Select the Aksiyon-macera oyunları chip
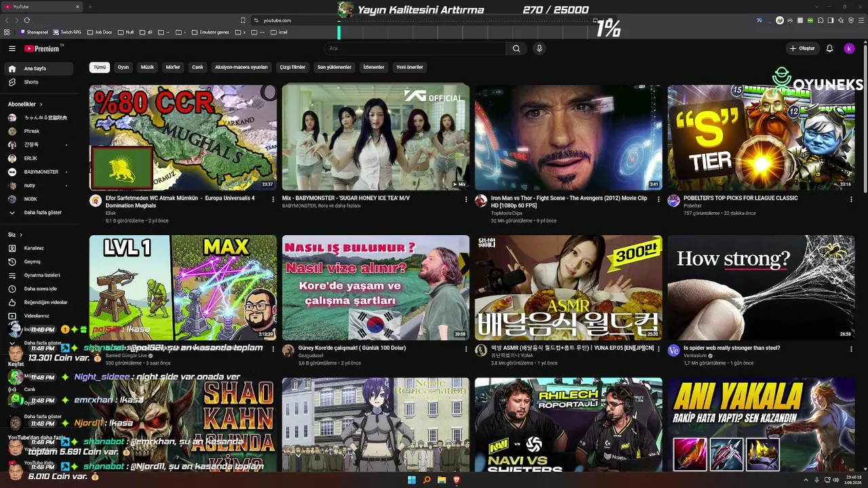Screen dimensions: 868x488 241,67
